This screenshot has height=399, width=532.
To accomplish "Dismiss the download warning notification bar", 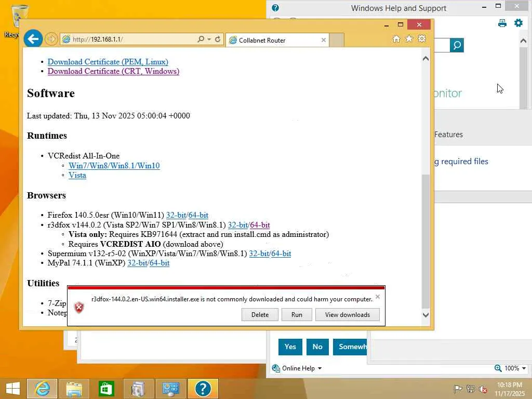I will (378, 297).
